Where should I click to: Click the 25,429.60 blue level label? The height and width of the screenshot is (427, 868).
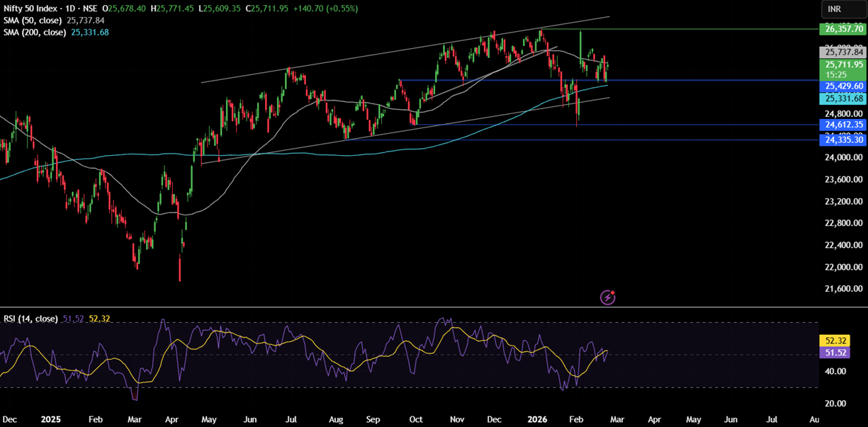(x=842, y=86)
